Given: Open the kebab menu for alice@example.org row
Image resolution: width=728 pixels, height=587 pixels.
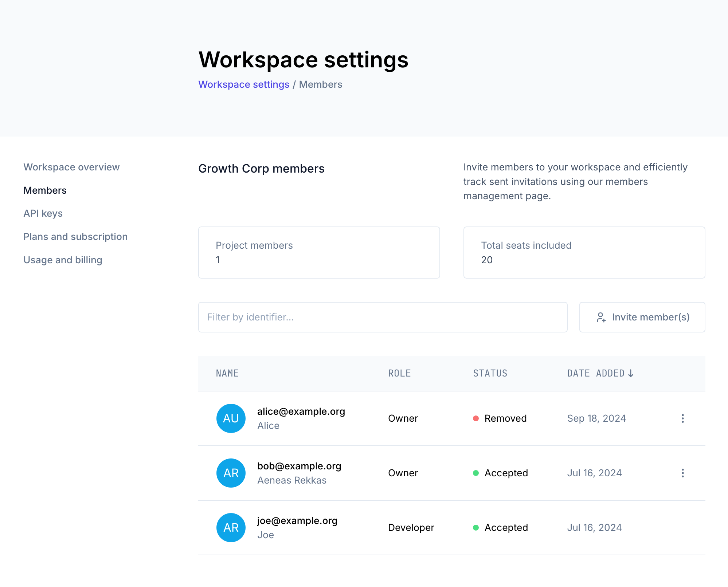Looking at the screenshot, I should click(x=682, y=418).
